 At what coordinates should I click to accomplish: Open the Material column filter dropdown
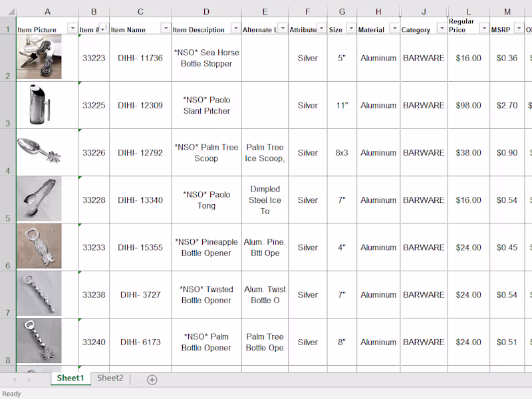tap(394, 29)
